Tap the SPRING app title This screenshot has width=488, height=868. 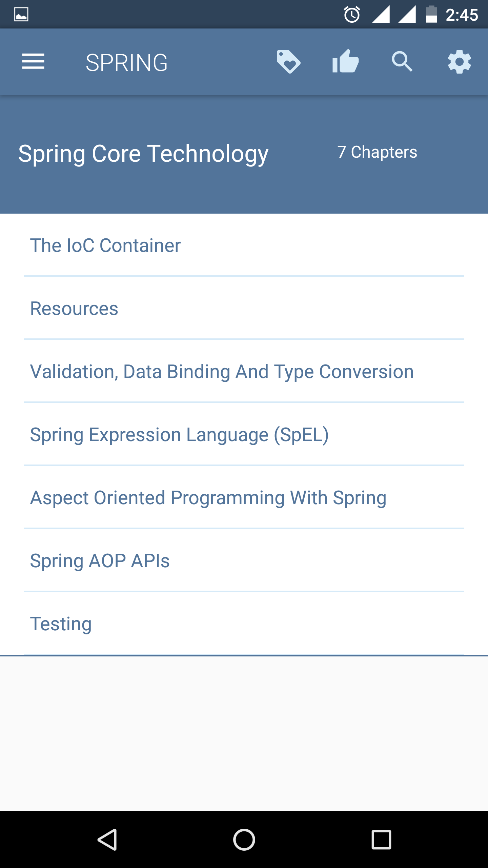[126, 63]
